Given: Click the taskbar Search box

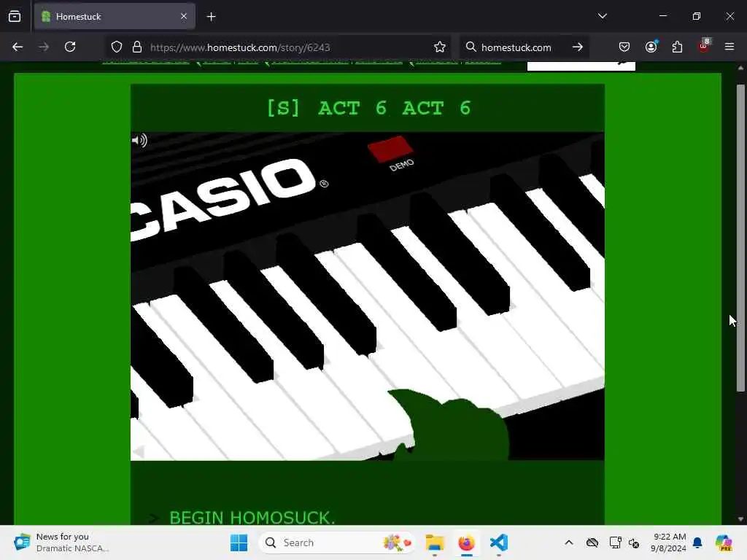Looking at the screenshot, I should pos(336,542).
